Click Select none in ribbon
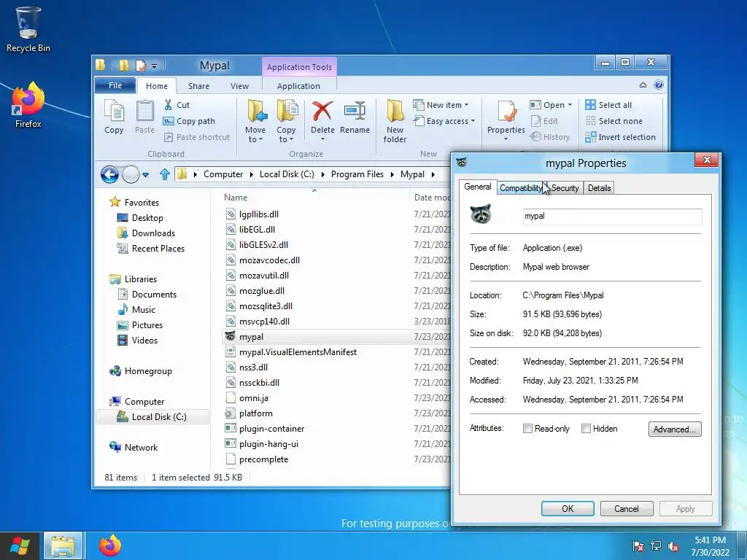Screen dimensions: 747x560 [614, 121]
